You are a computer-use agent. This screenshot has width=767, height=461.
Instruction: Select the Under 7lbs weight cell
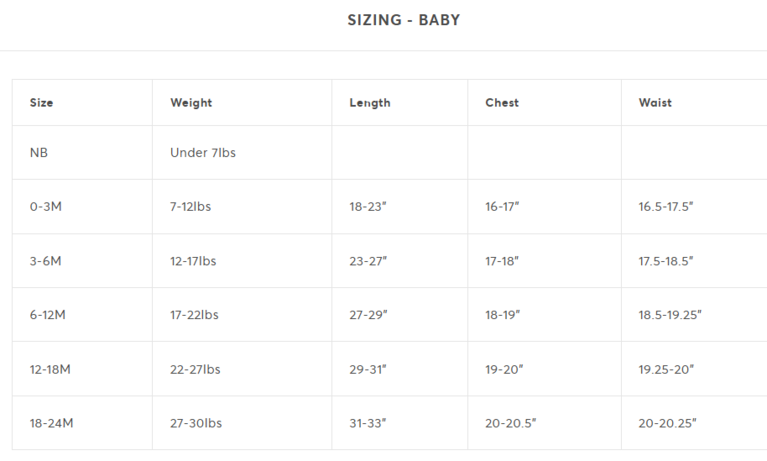pos(203,153)
